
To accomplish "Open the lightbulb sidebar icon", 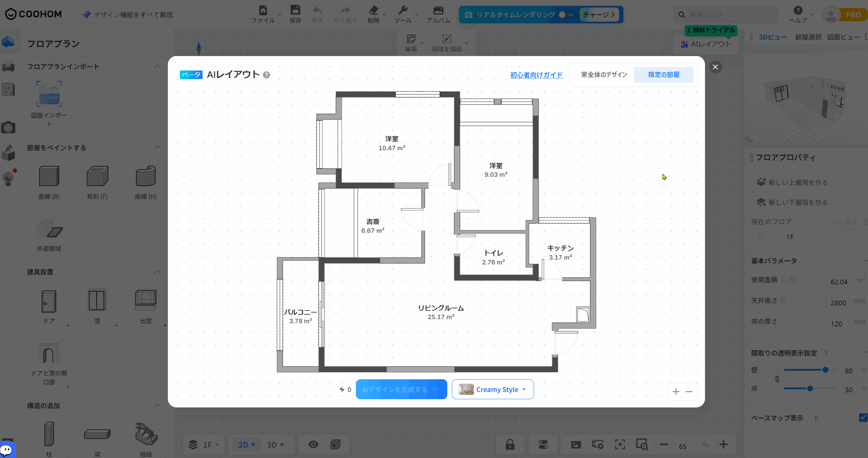I will click(x=8, y=178).
